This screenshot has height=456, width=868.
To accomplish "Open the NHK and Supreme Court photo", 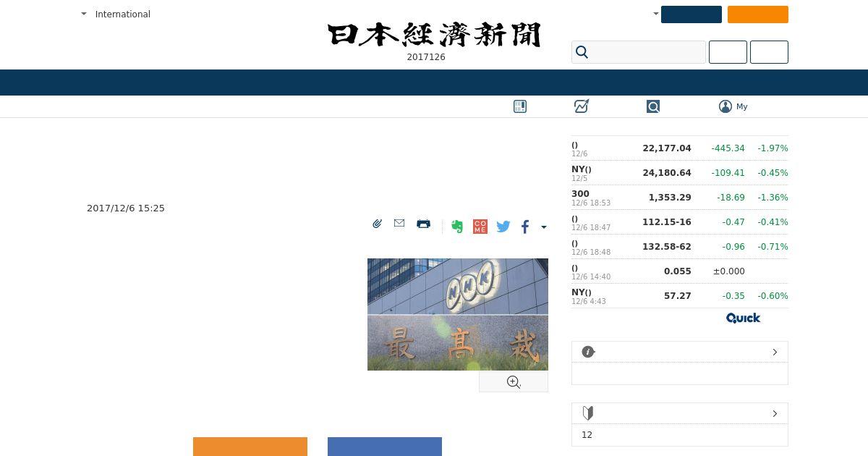I will click(458, 314).
